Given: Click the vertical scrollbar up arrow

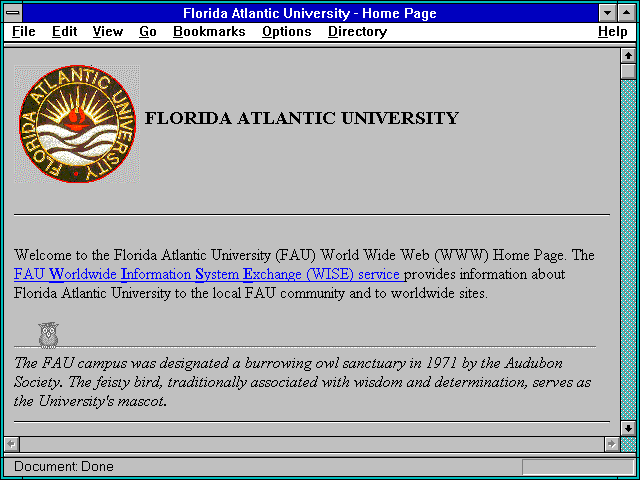Looking at the screenshot, I should pos(628,56).
